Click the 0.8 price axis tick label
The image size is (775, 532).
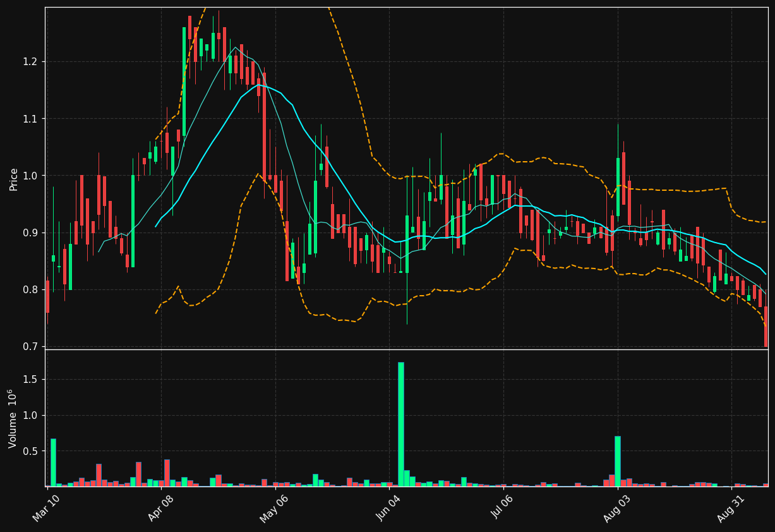[30, 290]
